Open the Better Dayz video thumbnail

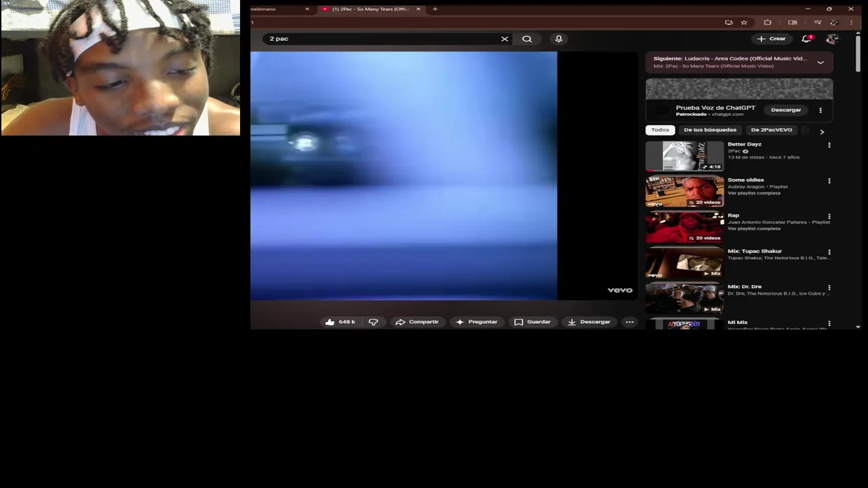point(685,156)
